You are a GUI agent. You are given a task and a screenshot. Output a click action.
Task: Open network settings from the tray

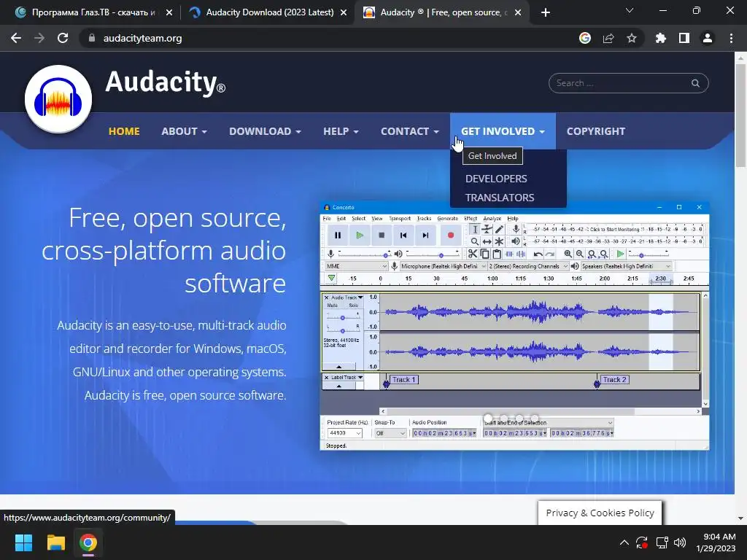pos(662,542)
